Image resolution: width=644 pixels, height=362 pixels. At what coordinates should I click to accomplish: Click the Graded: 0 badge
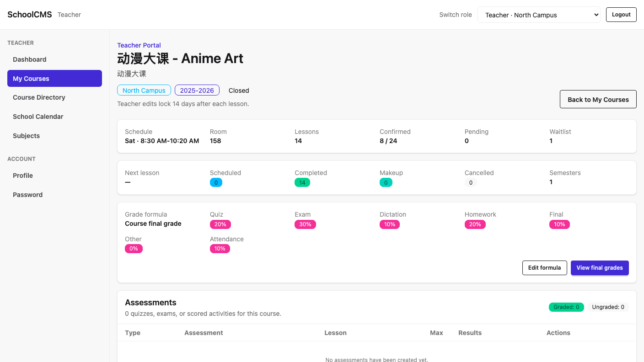click(x=566, y=307)
